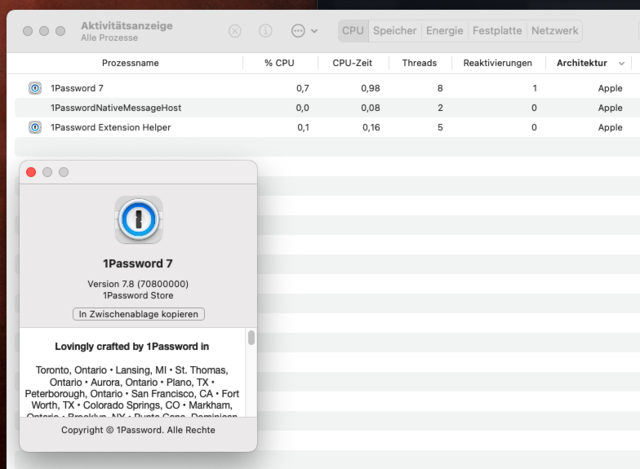Select the Festplatte tab
This screenshot has width=640, height=469.
(497, 31)
